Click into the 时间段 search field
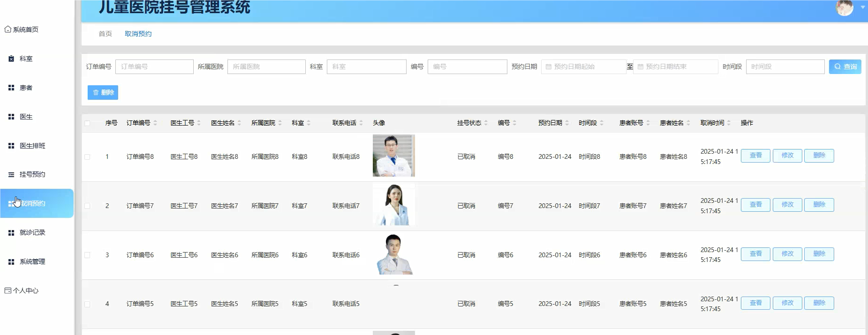Image resolution: width=868 pixels, height=335 pixels. coord(785,67)
